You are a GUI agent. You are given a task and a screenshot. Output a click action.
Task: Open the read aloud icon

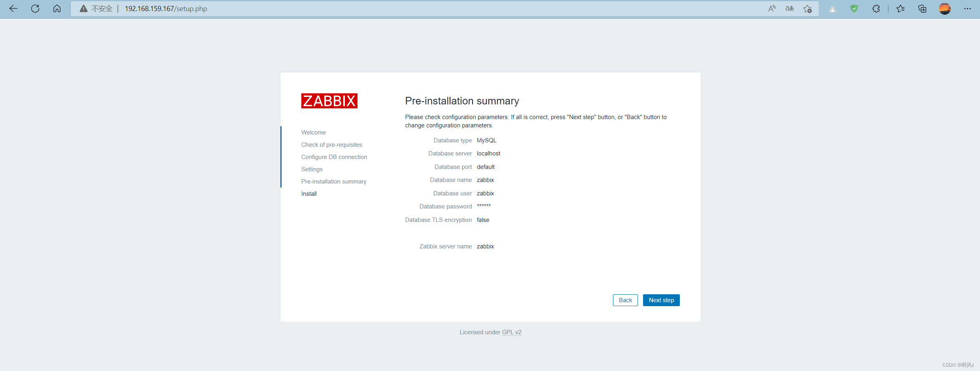click(x=772, y=9)
